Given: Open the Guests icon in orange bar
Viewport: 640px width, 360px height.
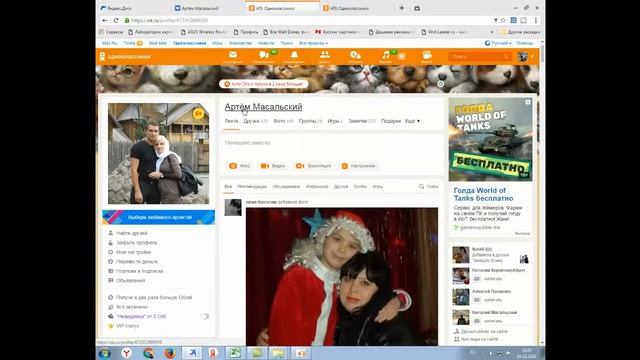Looking at the screenshot, I should coord(355,57).
